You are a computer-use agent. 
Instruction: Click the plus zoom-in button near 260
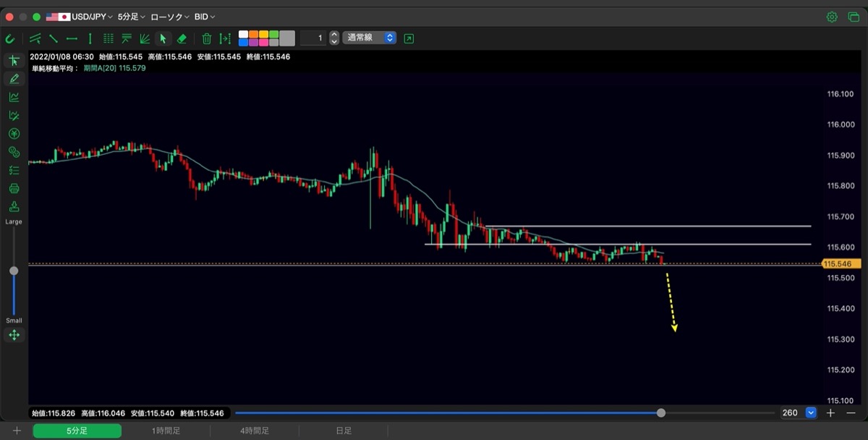click(831, 412)
